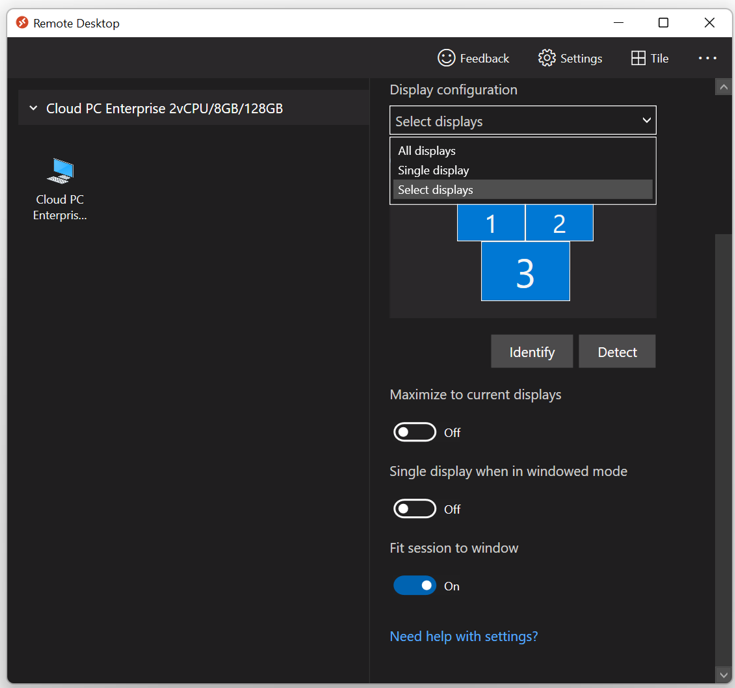Open the Settings gear
The height and width of the screenshot is (688, 735).
pyautogui.click(x=570, y=58)
